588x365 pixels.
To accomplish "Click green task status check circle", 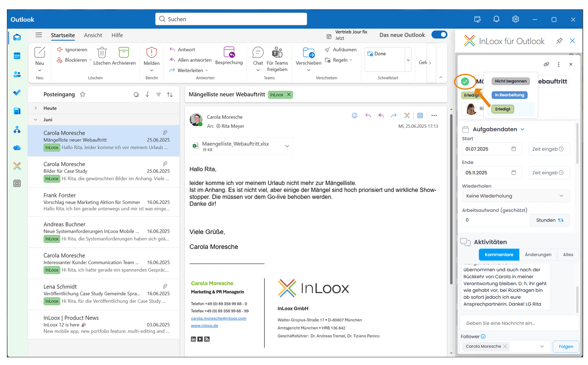I will pyautogui.click(x=465, y=82).
